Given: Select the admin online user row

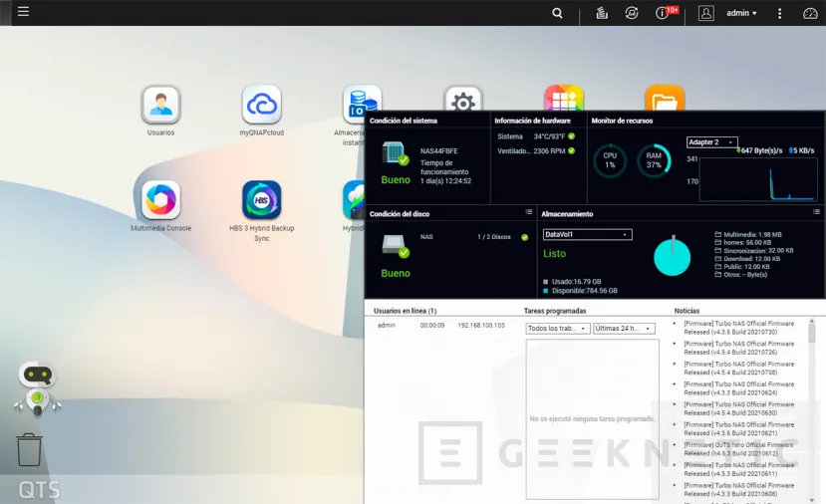Looking at the screenshot, I should [441, 326].
